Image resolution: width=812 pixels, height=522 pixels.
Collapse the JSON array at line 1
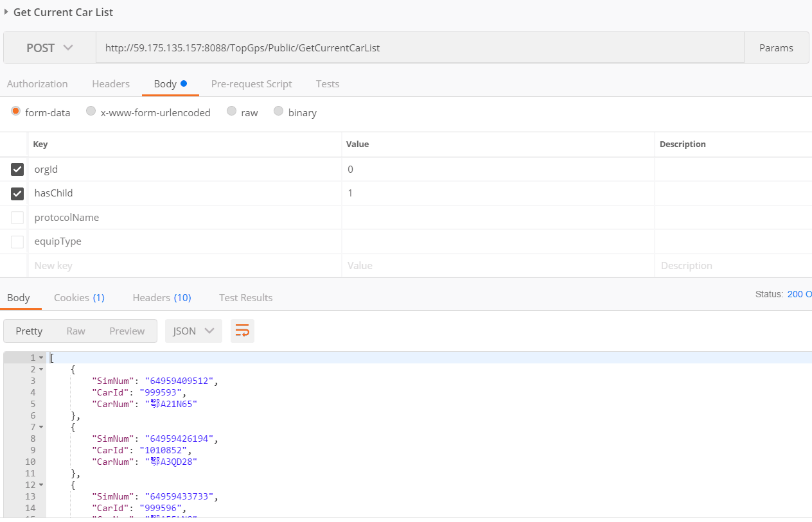pyautogui.click(x=42, y=358)
